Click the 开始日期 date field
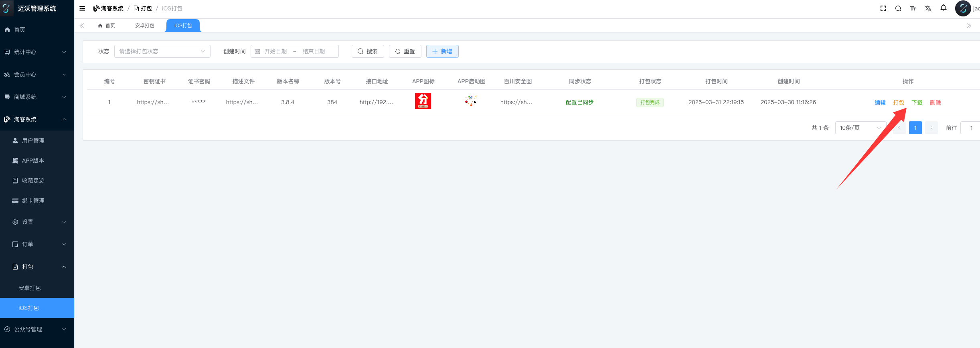Image resolution: width=980 pixels, height=348 pixels. [275, 51]
